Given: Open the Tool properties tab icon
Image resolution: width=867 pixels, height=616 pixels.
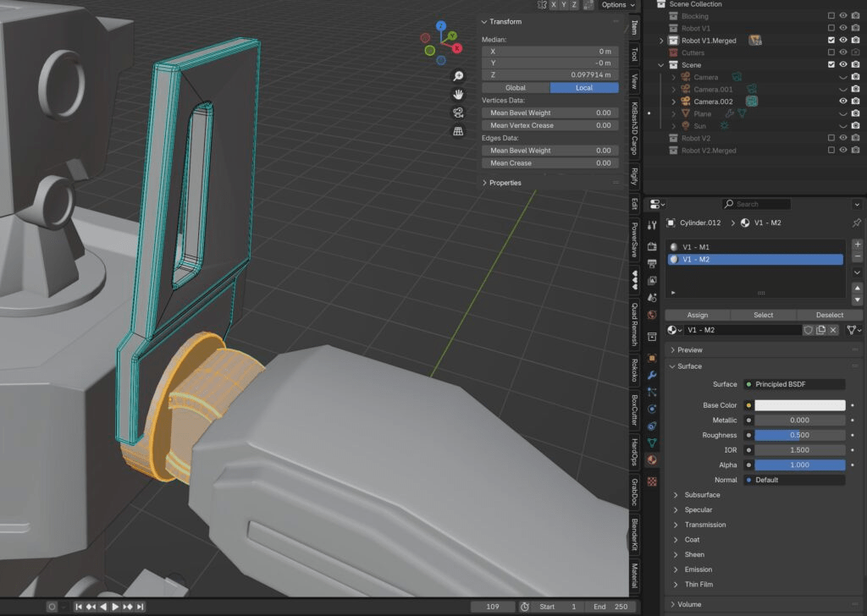Looking at the screenshot, I should tap(652, 224).
